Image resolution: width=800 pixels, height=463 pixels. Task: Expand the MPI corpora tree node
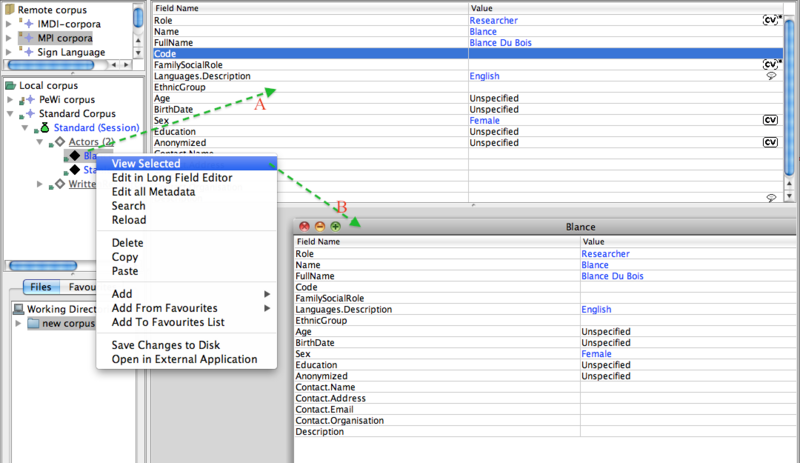pyautogui.click(x=9, y=38)
